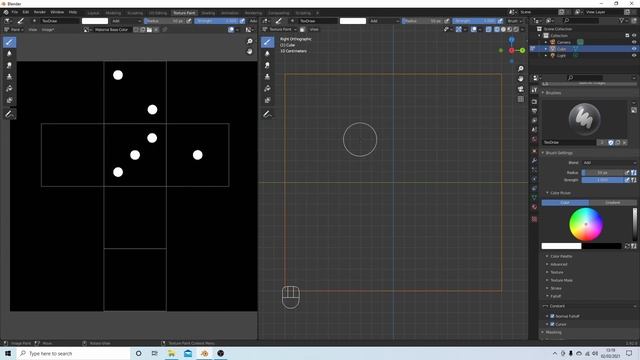Screen dimensions: 640x360
Task: Open the Blend mode dropdown in Brush Settings
Action: [x=609, y=163]
